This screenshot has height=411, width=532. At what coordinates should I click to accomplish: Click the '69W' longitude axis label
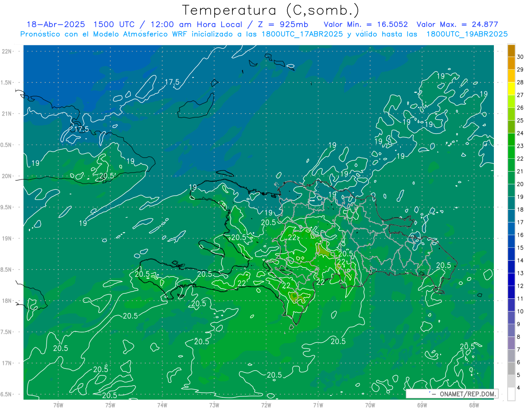[422, 405]
